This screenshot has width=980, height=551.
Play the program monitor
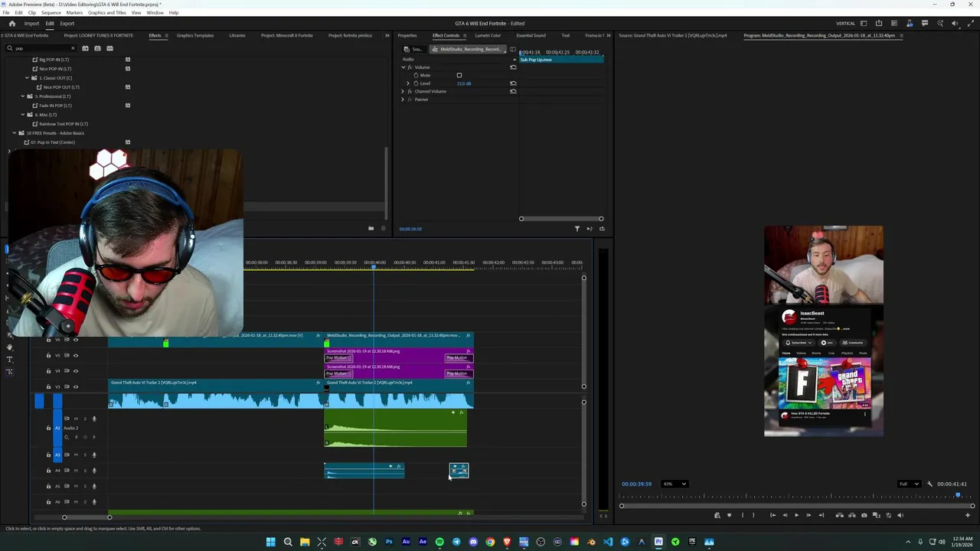(x=796, y=515)
